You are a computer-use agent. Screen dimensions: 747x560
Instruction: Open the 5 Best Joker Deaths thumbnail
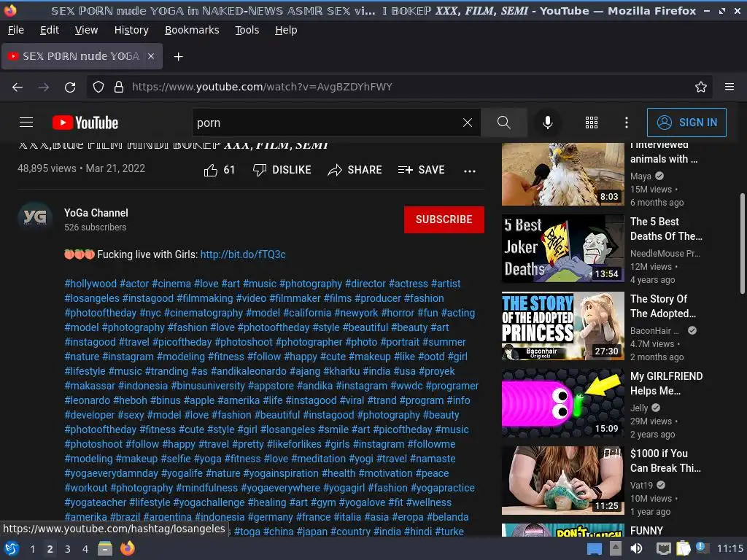tap(562, 249)
